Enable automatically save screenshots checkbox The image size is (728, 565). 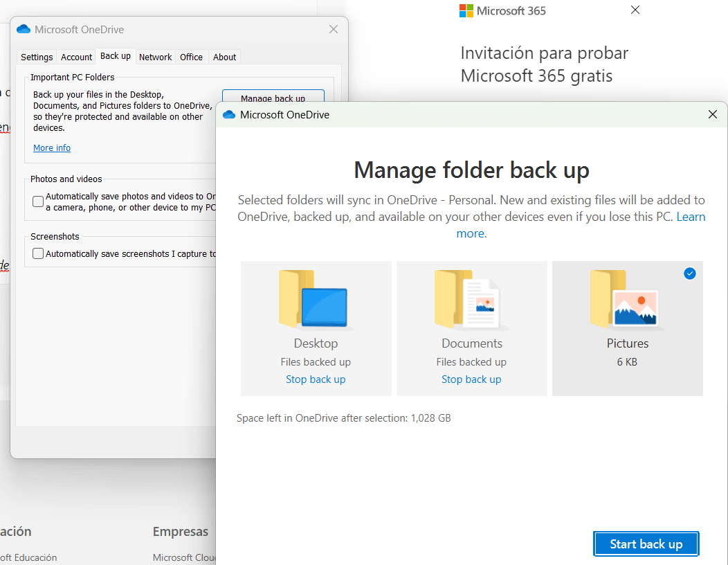coord(38,253)
